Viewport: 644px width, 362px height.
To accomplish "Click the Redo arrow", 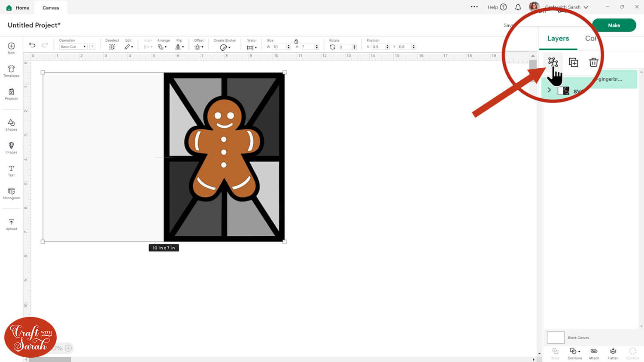I will click(x=45, y=45).
